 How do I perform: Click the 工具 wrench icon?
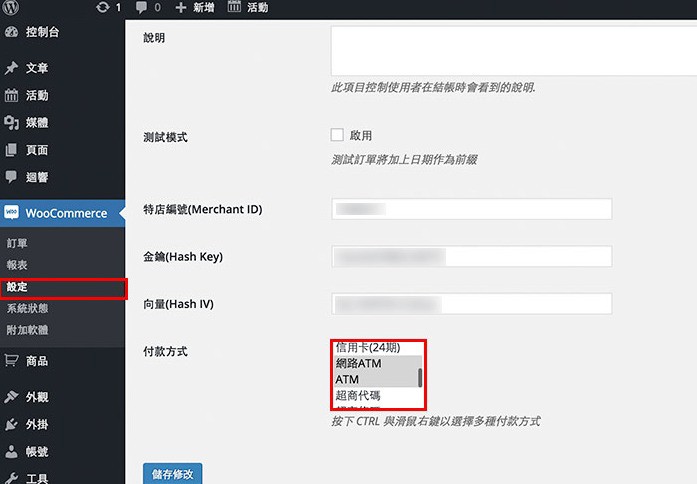[x=11, y=478]
